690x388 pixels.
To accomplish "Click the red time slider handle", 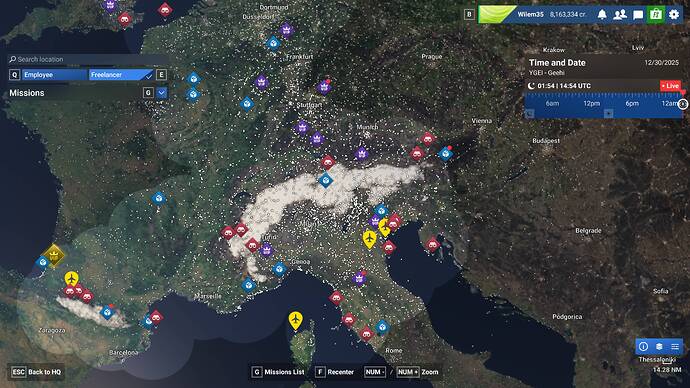I will [683, 92].
